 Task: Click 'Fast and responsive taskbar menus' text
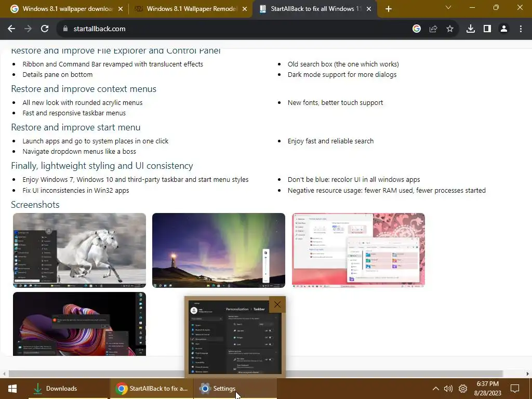pos(74,113)
